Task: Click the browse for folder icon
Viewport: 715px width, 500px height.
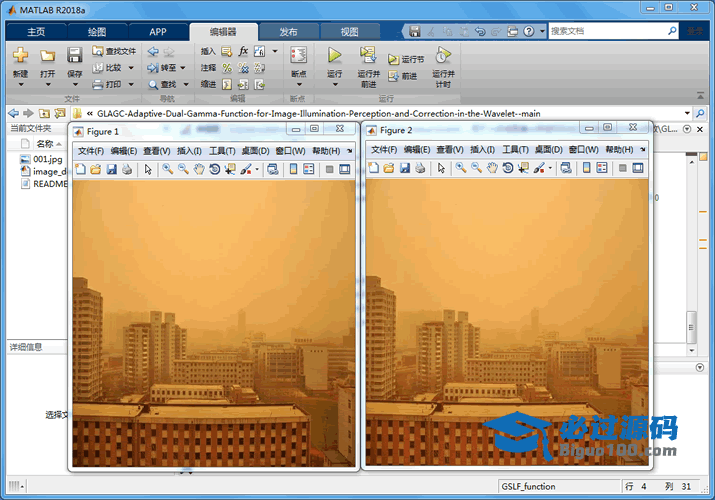Action: point(59,113)
